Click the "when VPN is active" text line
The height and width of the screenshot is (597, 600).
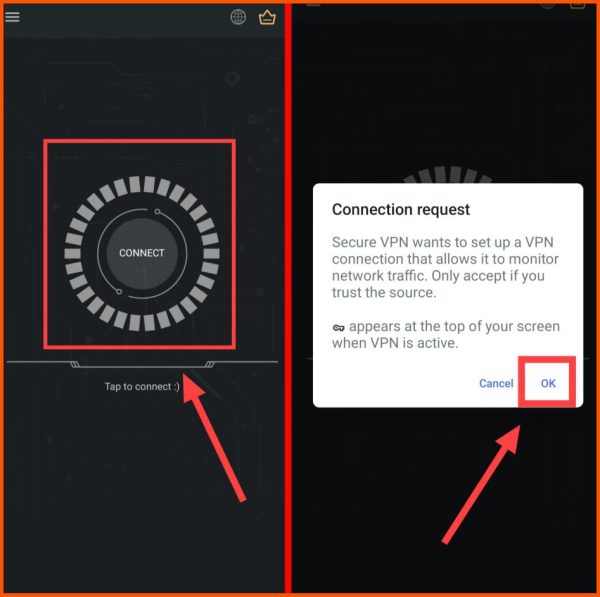pos(395,343)
